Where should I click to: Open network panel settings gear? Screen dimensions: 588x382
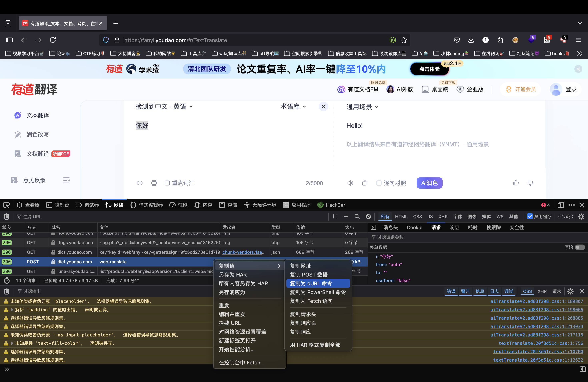[x=581, y=216]
